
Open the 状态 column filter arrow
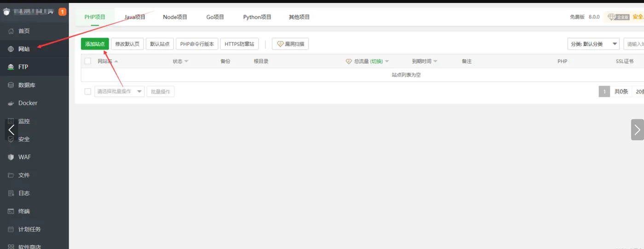(186, 62)
